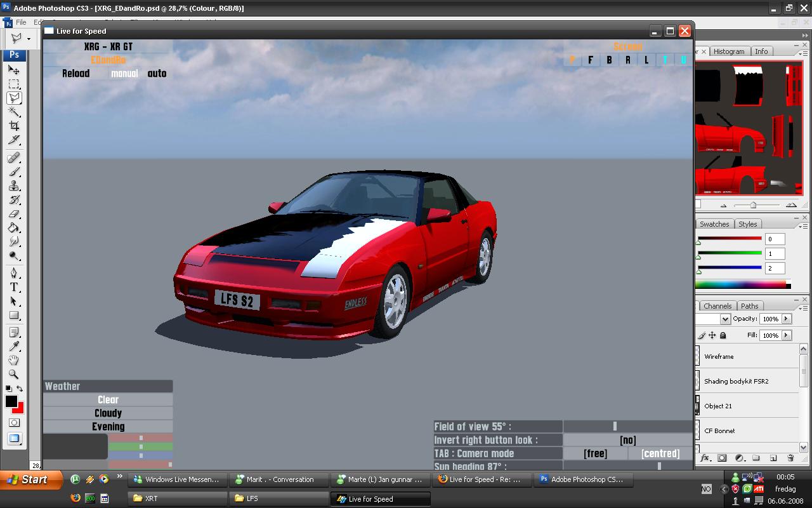Set weather to Evening
This screenshot has height=508, width=812.
(x=108, y=427)
